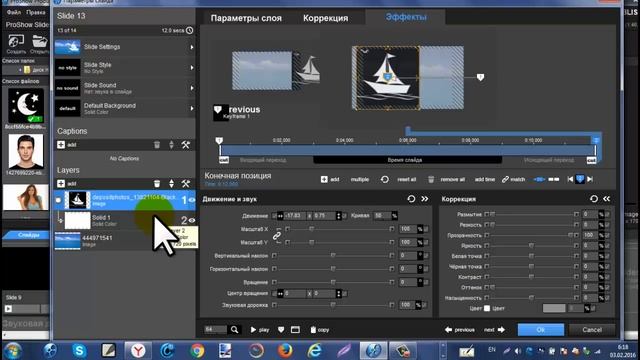Click the slide duration clock icon
640x360 pixels.
pos(190,30)
